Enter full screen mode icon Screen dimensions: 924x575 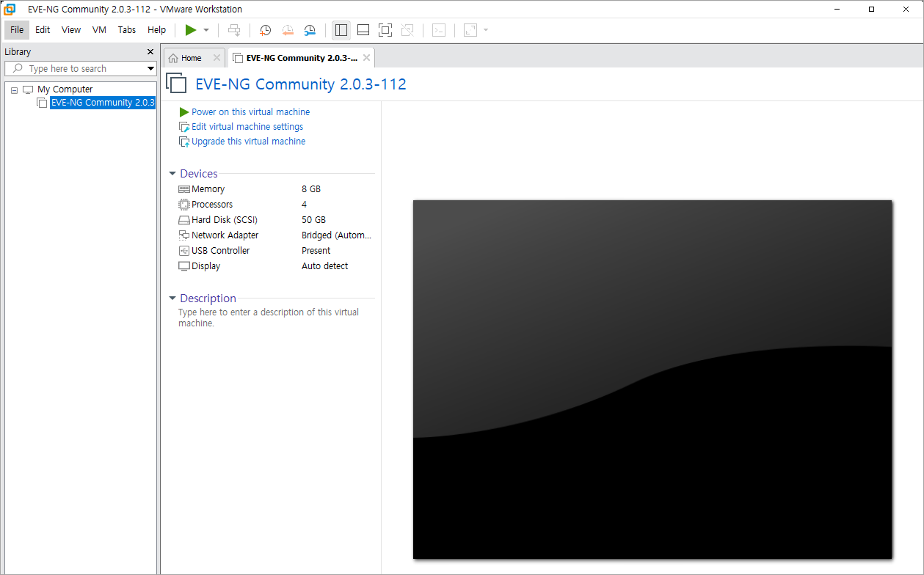click(x=385, y=30)
